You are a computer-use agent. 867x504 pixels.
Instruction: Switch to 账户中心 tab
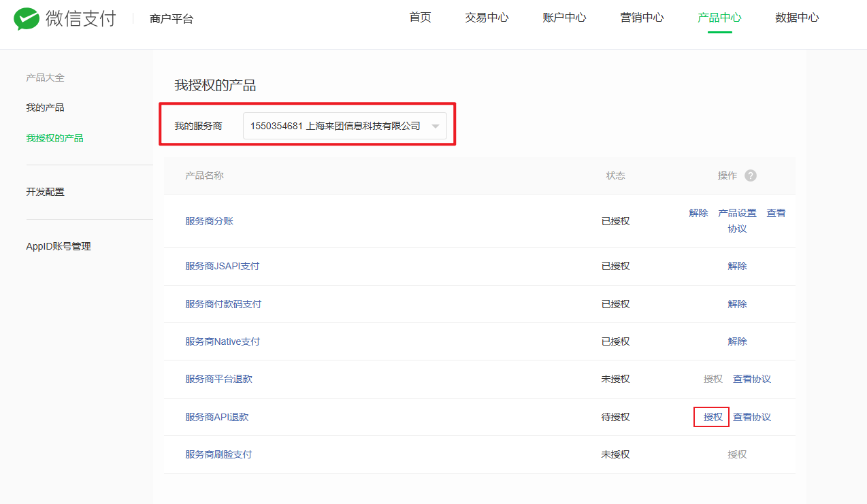(564, 18)
